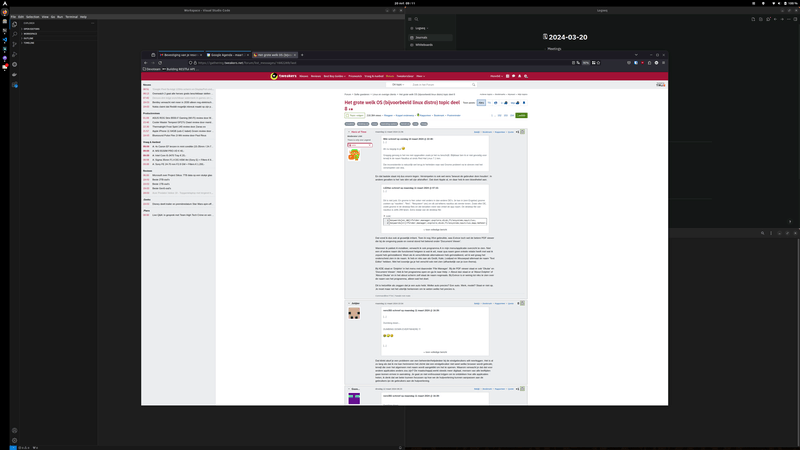Open Explorer more actions ellipsis in VS Code
Screen dimensions: 800x450
92,23
